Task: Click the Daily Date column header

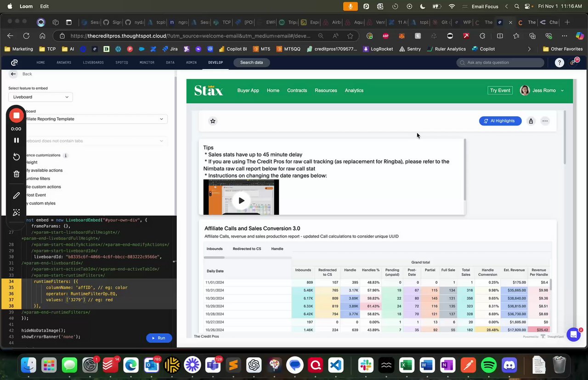Action: click(x=215, y=271)
